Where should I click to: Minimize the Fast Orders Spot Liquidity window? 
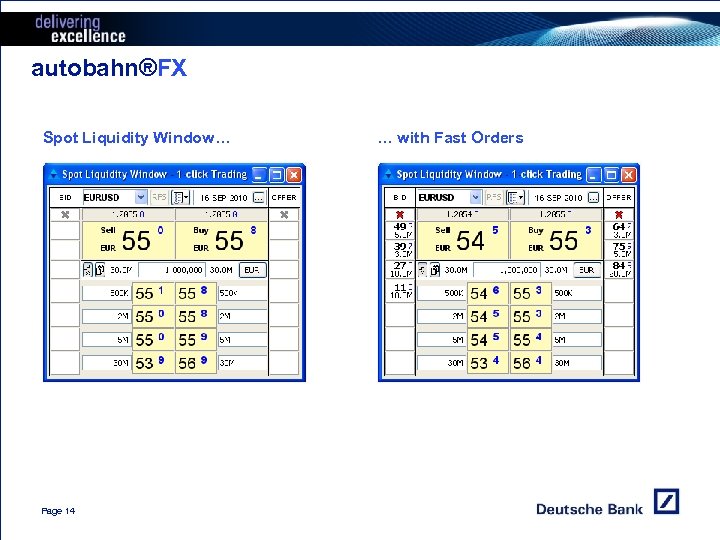594,174
